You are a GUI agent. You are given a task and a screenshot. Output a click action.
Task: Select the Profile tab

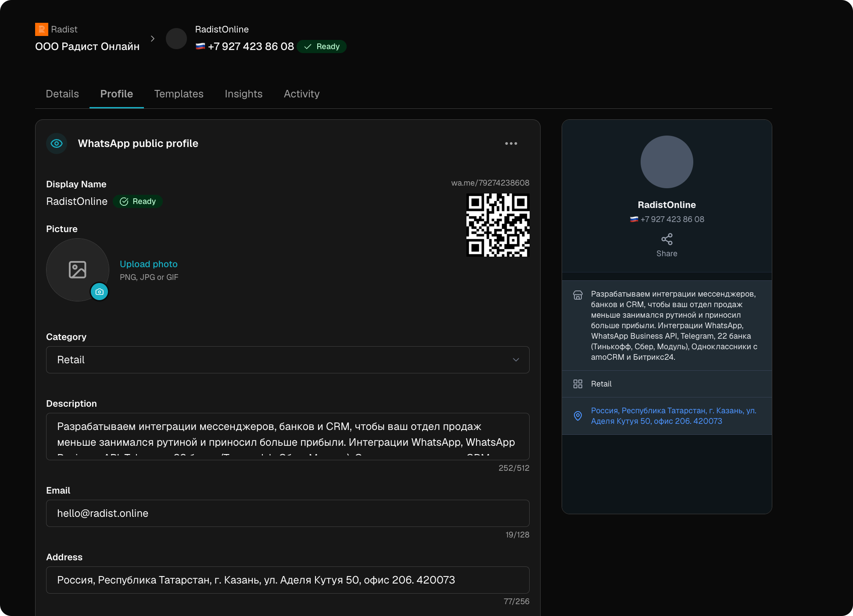coord(117,94)
